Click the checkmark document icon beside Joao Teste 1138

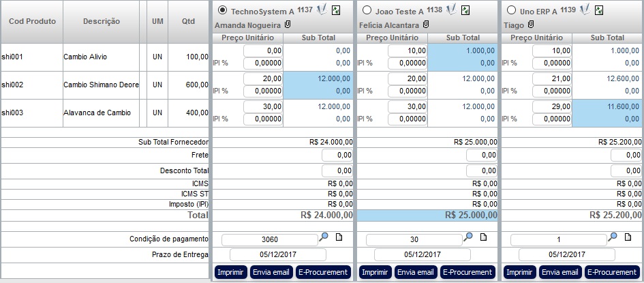pos(452,10)
